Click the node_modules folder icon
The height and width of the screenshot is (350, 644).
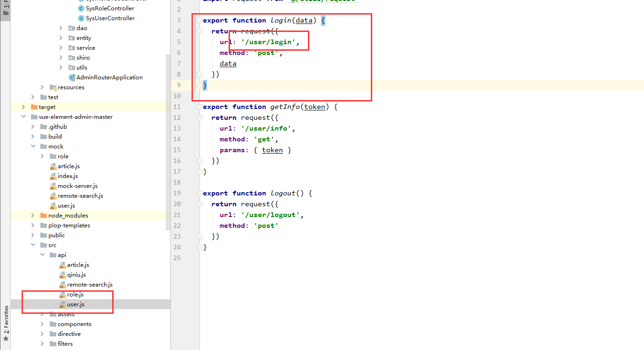pos(44,216)
